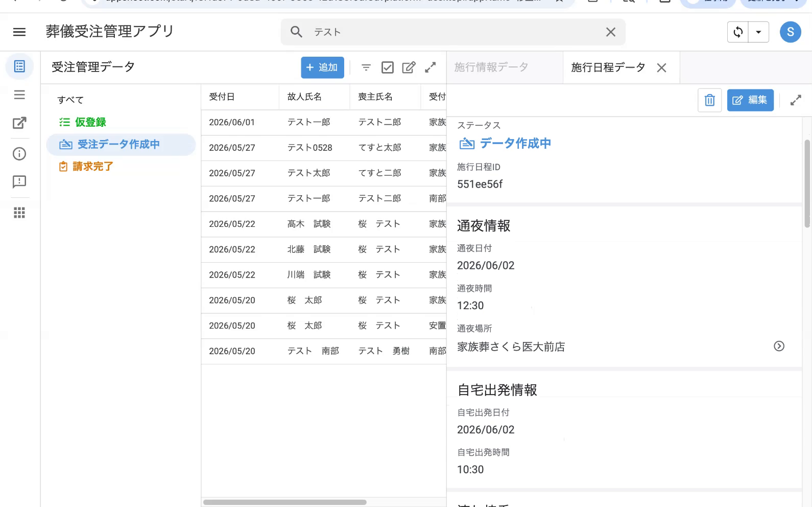Viewport: 812px width, 507px height.
Task: Open the 家族葬さくら医大前店 reference arrow
Action: point(779,346)
